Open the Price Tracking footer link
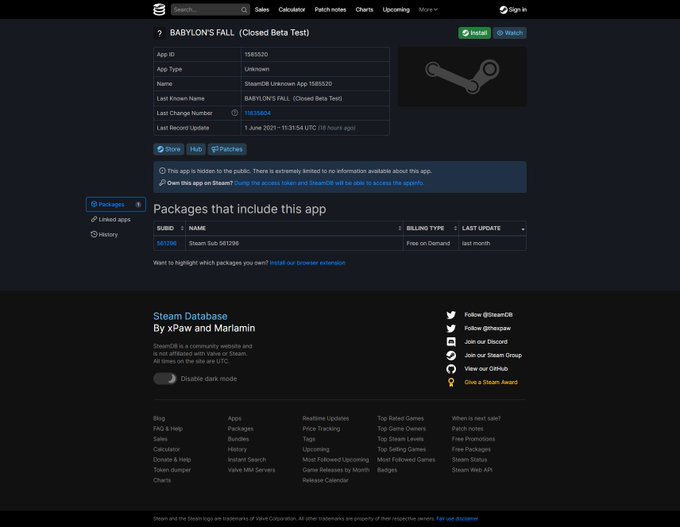 (x=321, y=429)
